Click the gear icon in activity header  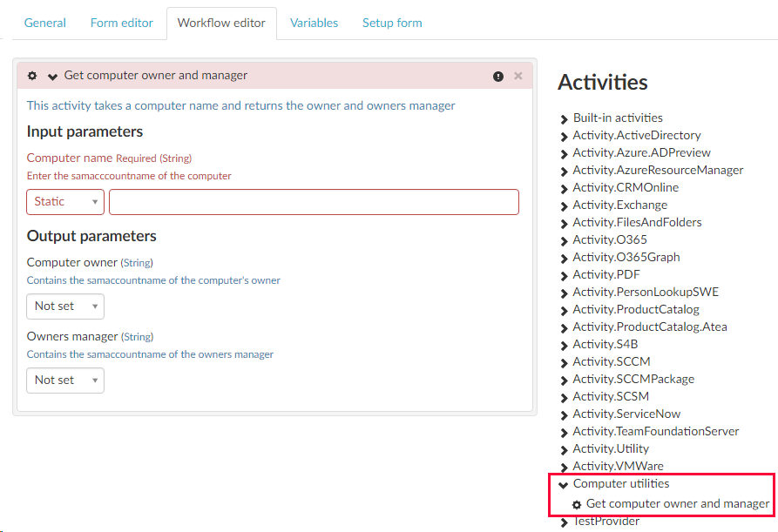(32, 76)
